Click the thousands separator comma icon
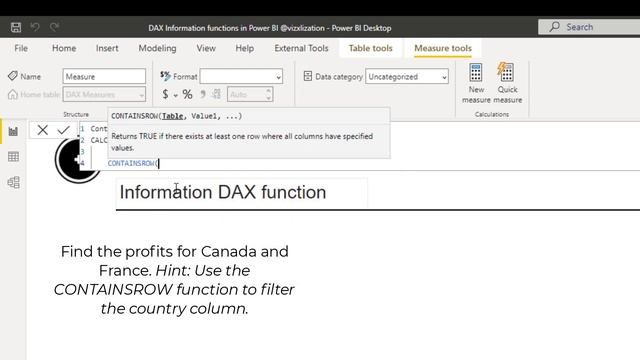Screen dimensions: 640x360 point(202,94)
